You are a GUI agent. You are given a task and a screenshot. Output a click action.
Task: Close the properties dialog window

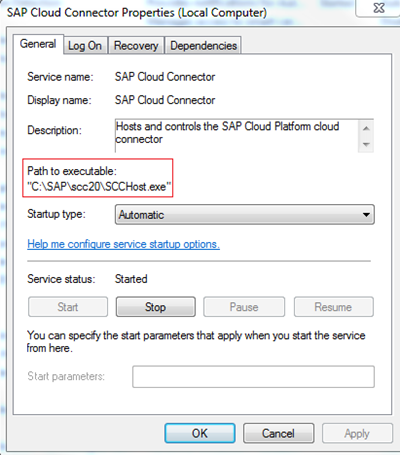(378, 8)
